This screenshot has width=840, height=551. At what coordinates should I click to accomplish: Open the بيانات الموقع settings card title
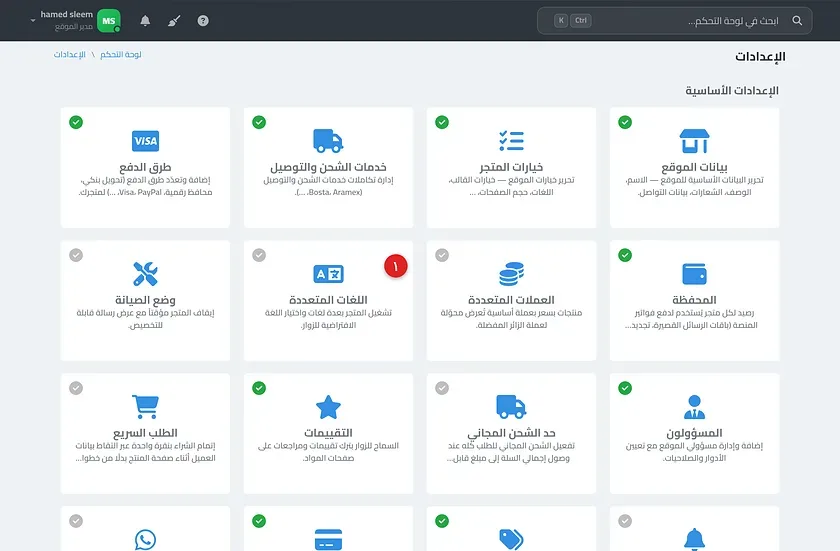click(694, 167)
